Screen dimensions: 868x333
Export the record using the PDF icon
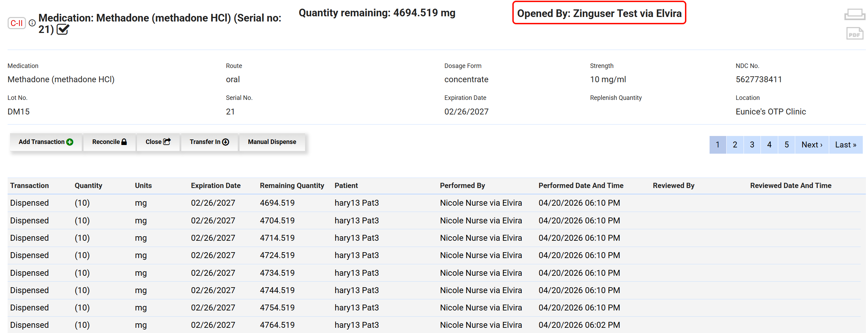[854, 34]
